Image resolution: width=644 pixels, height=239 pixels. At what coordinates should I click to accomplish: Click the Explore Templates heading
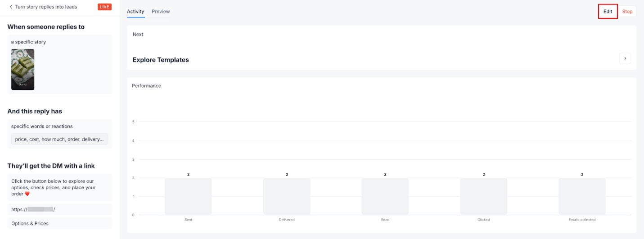[161, 60]
